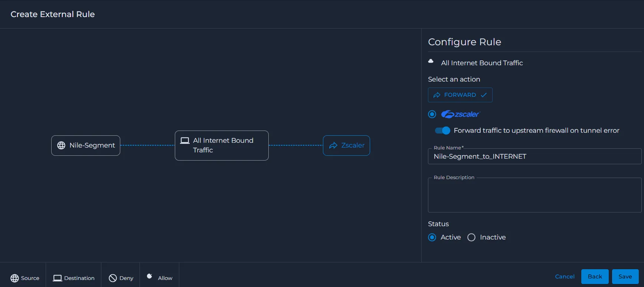Image resolution: width=644 pixels, height=287 pixels.
Task: Click the Allow icon in bottom legend
Action: [x=150, y=276]
